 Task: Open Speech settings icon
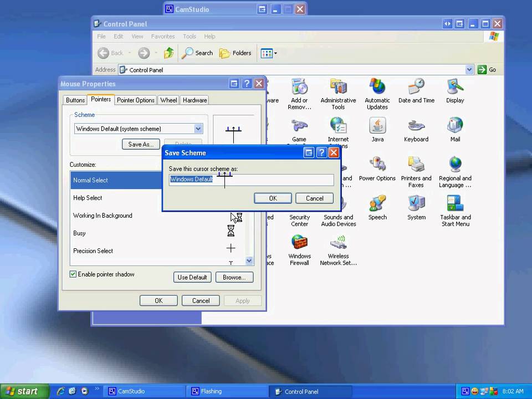(x=377, y=207)
